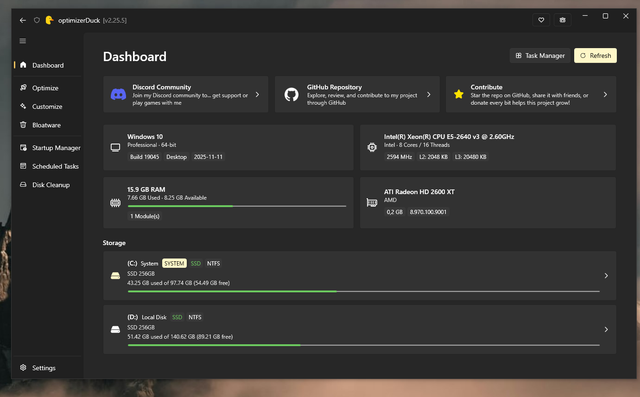Click the green SSD tag on C: drive
Screen dimensions: 640x397
click(x=196, y=264)
